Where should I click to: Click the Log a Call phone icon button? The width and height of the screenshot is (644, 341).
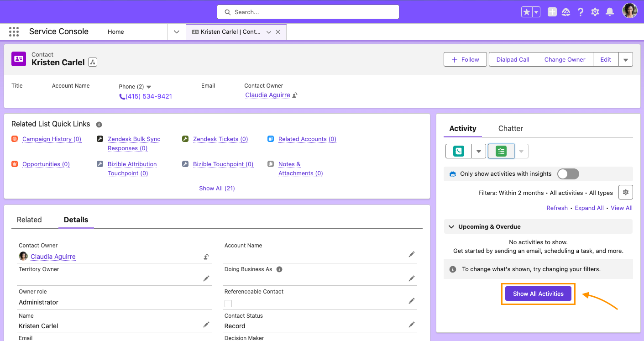(x=459, y=151)
